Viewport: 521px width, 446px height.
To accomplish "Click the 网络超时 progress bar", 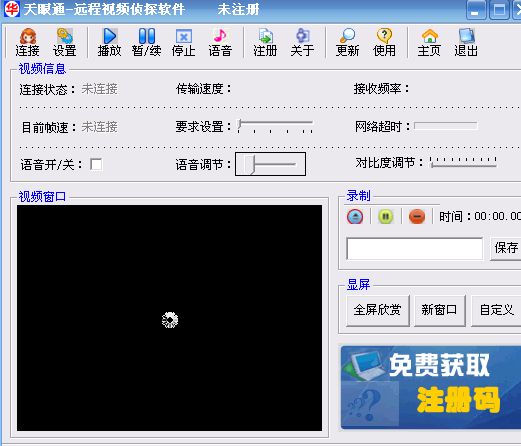I will [446, 126].
